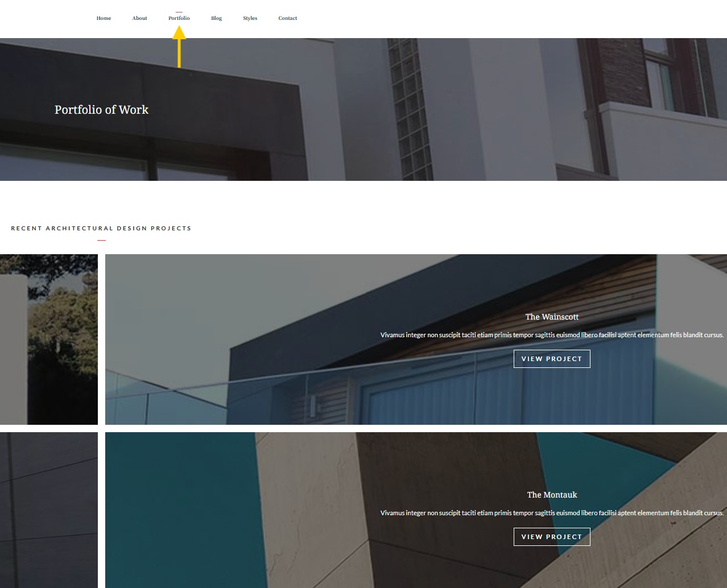Viewport: 727px width, 588px height.
Task: Click View Project under The Montauk
Action: [x=552, y=537]
